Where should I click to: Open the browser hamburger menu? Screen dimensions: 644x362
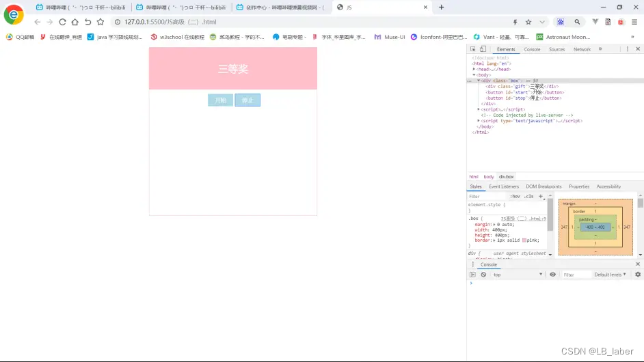pyautogui.click(x=634, y=22)
